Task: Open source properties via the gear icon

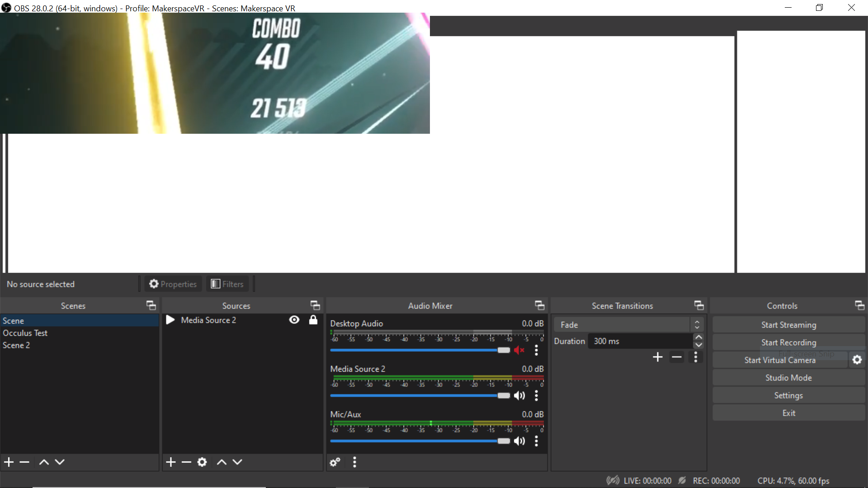Action: [x=202, y=462]
